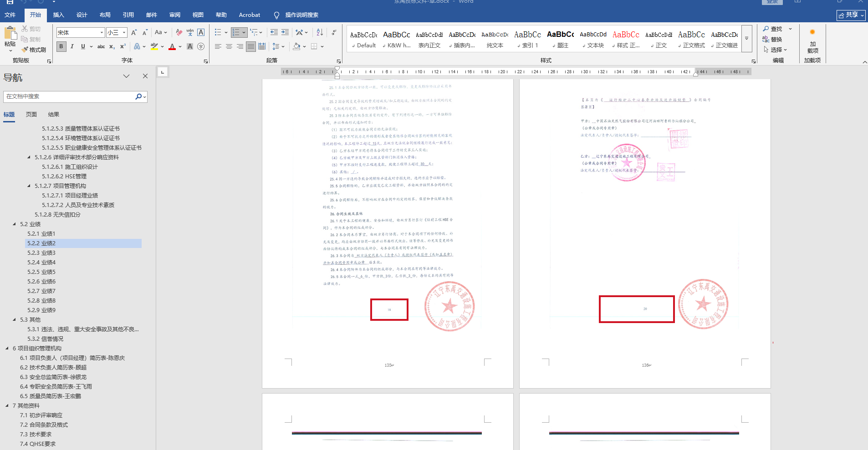
Task: Align the paragraph to the left
Action: click(218, 46)
